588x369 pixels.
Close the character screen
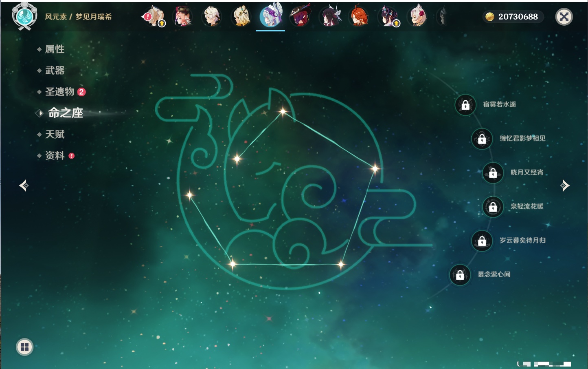564,17
